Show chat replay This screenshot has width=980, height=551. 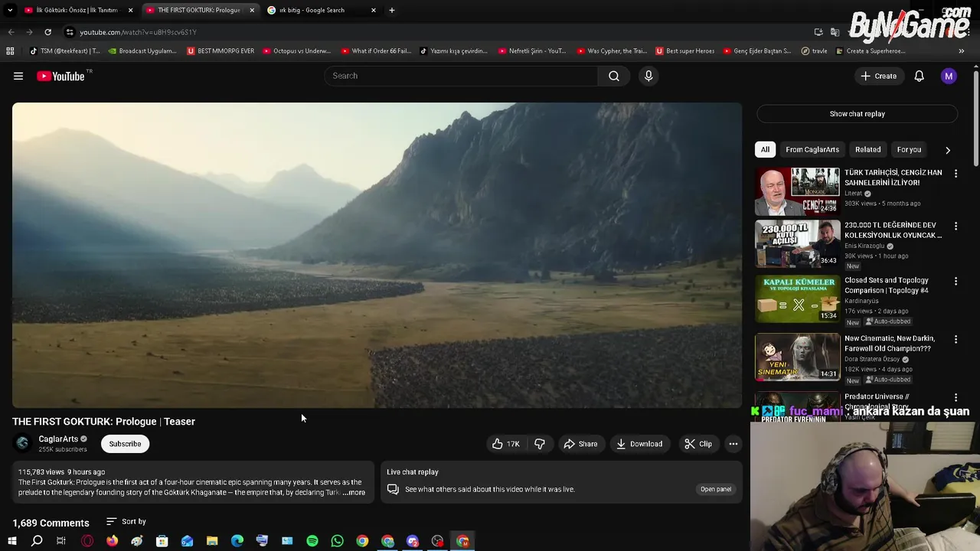click(857, 114)
